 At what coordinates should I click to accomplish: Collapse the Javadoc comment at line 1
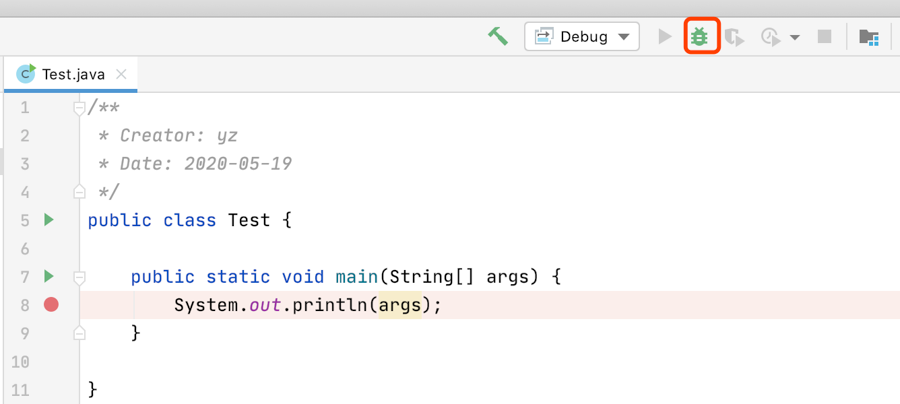[79, 107]
